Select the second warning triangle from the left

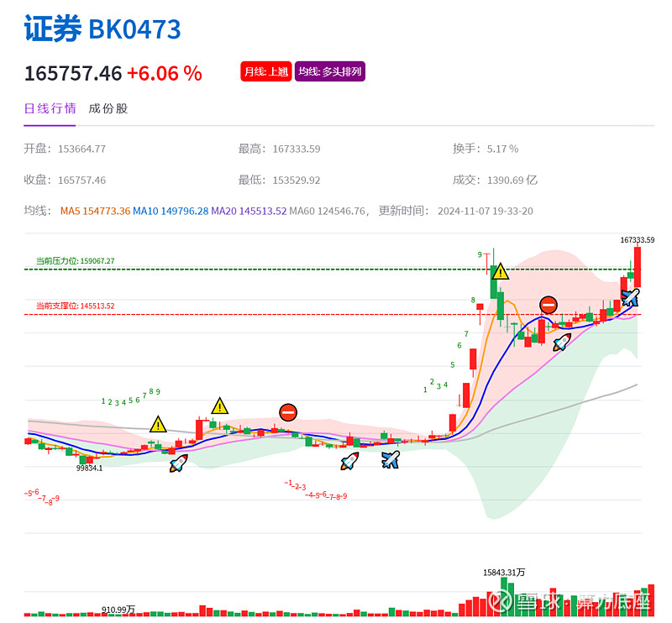click(219, 406)
